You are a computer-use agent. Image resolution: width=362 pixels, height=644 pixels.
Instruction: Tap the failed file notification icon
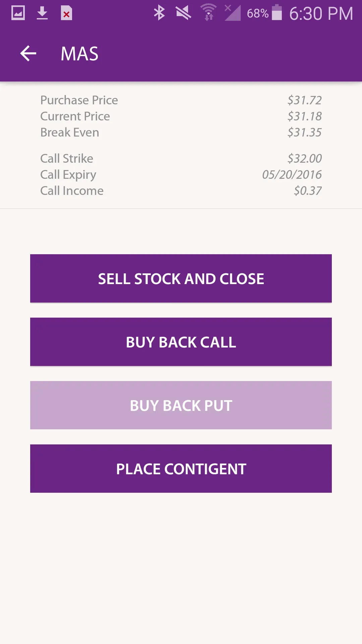(x=66, y=13)
